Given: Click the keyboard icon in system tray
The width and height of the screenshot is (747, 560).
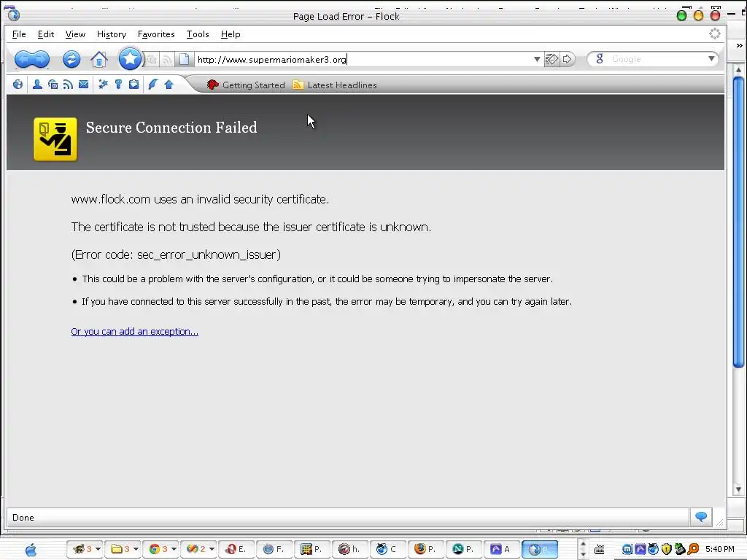Looking at the screenshot, I should coord(600,550).
